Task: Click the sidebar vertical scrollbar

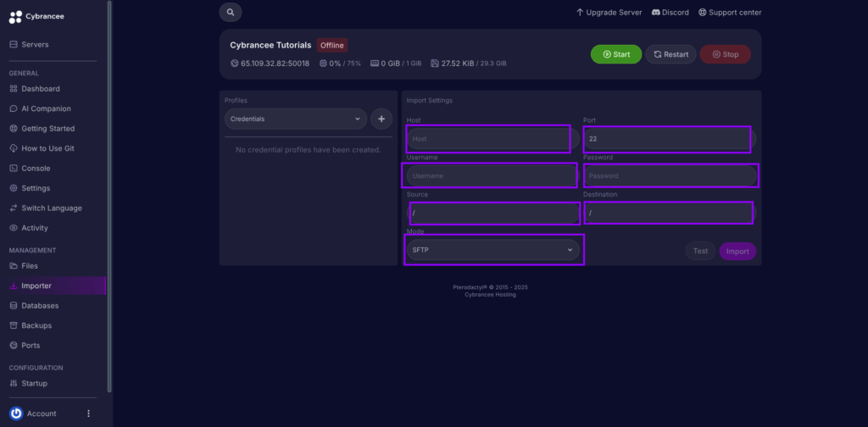Action: [x=109, y=197]
